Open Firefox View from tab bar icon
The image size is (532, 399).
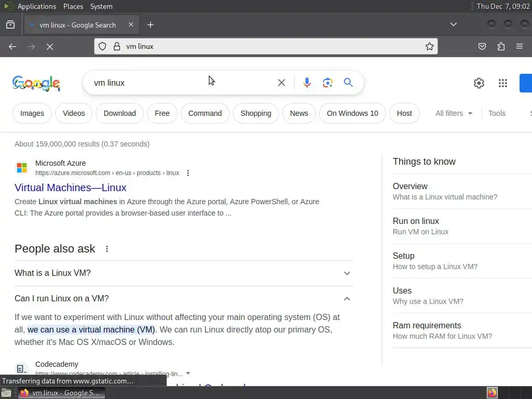tap(10, 25)
